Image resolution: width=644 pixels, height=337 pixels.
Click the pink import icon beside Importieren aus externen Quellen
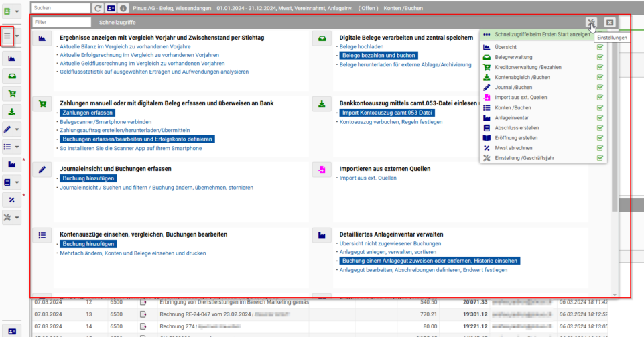tap(322, 170)
